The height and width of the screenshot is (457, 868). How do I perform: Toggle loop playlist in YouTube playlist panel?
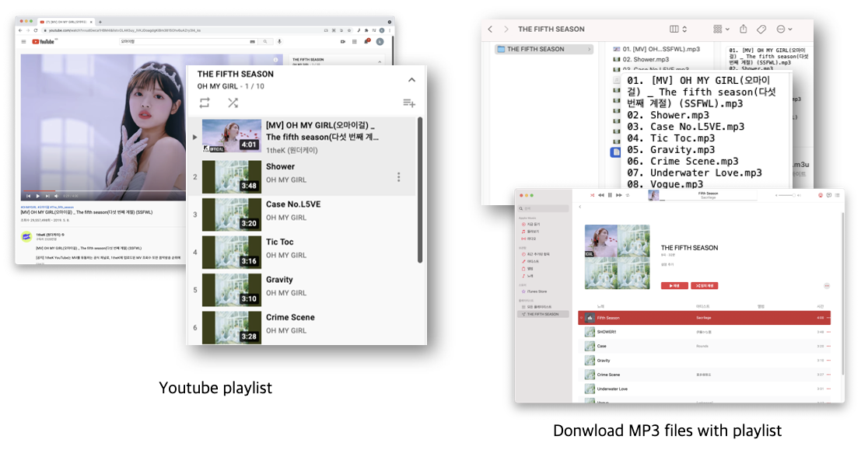[205, 103]
